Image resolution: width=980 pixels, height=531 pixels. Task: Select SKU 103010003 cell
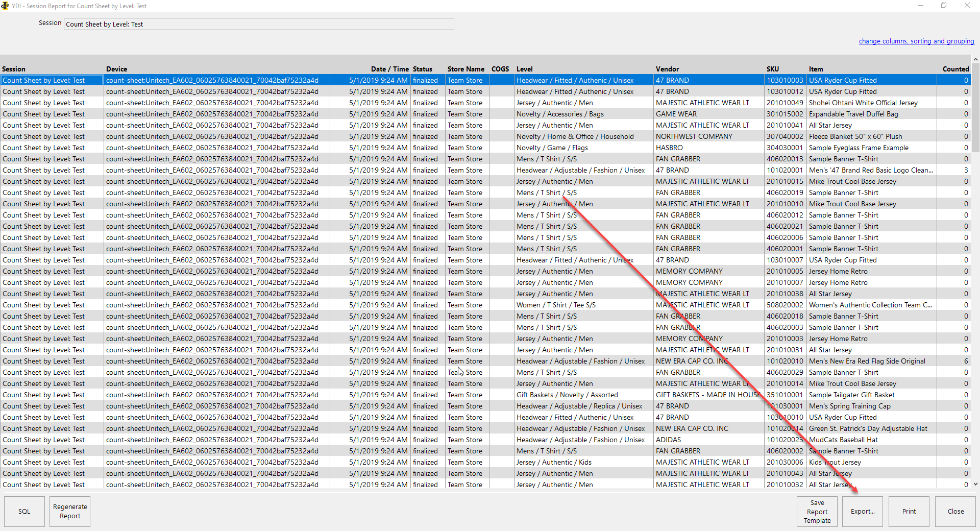coord(785,80)
